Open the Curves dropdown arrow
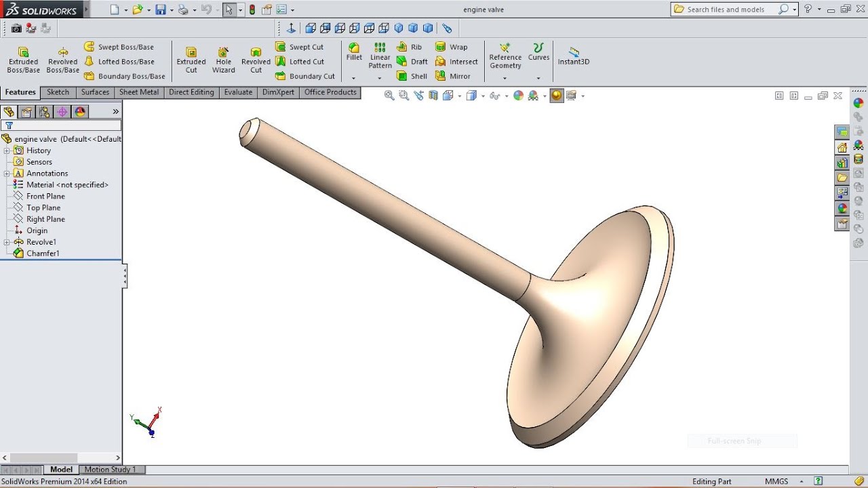This screenshot has height=488, width=868. 538,78
